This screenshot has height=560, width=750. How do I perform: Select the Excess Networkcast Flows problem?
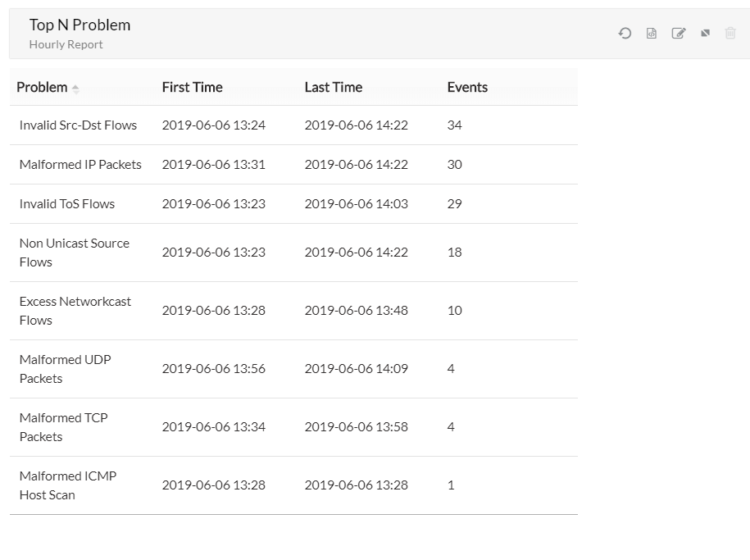click(75, 311)
